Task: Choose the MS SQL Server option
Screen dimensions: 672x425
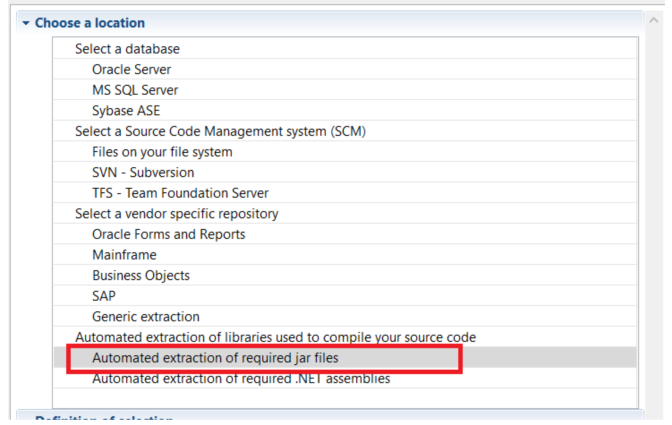Action: (135, 90)
